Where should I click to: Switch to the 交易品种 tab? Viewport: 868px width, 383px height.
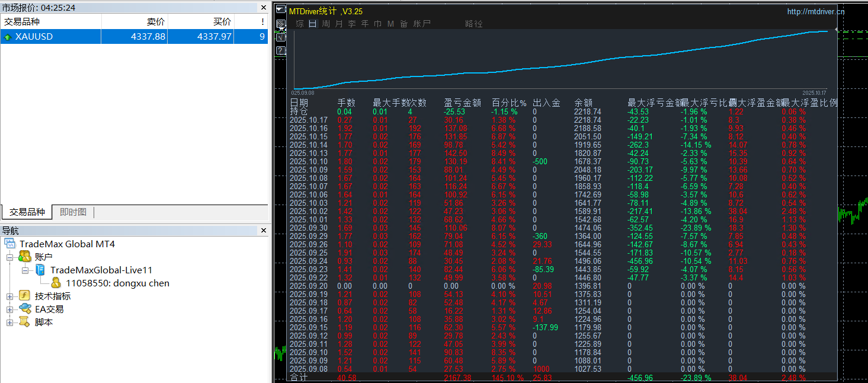click(27, 212)
